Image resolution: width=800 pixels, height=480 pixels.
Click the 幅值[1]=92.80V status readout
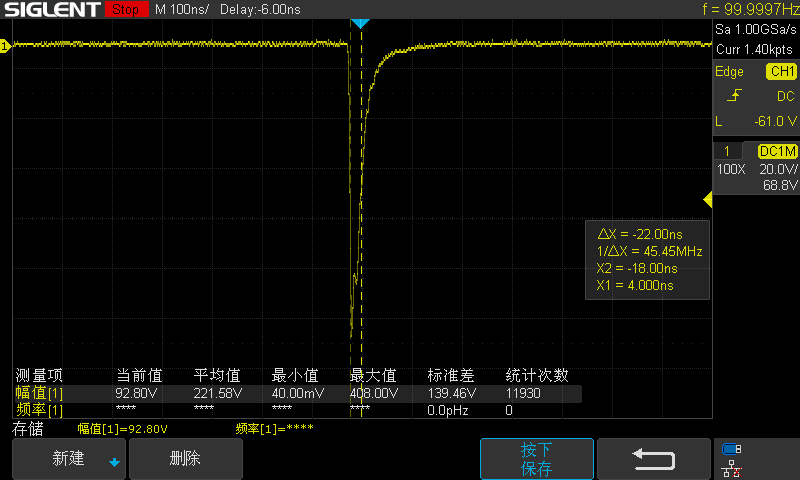[x=122, y=429]
